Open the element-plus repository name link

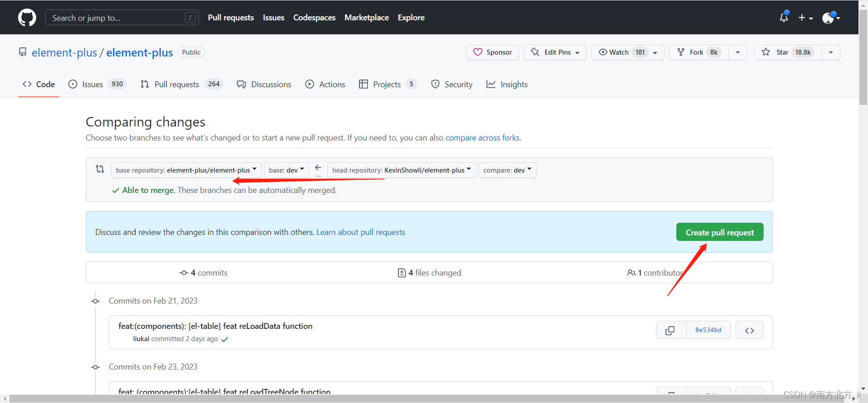[x=140, y=52]
